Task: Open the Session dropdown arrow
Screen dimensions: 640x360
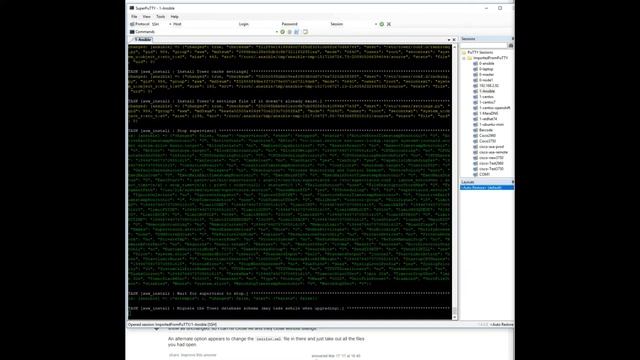Action: pyautogui.click(x=376, y=24)
